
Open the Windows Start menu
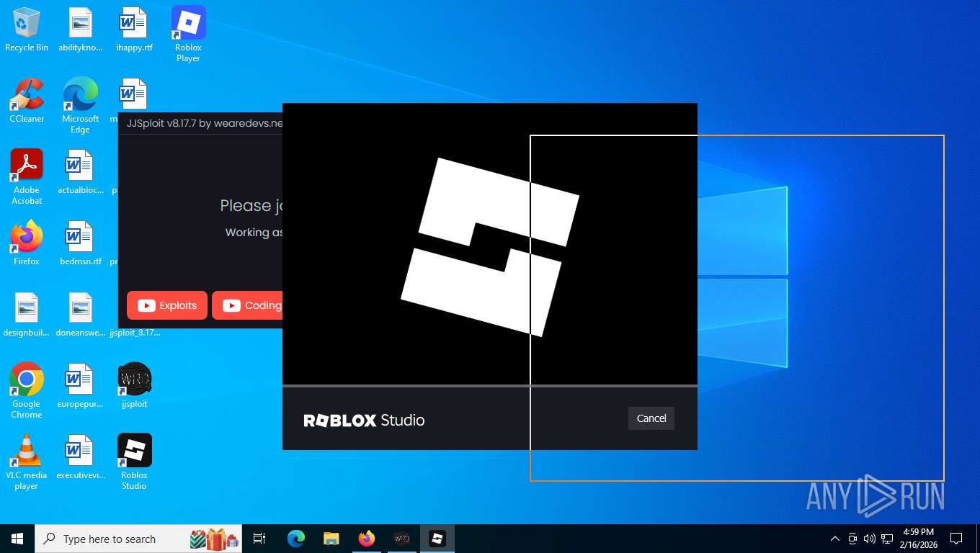(17, 539)
